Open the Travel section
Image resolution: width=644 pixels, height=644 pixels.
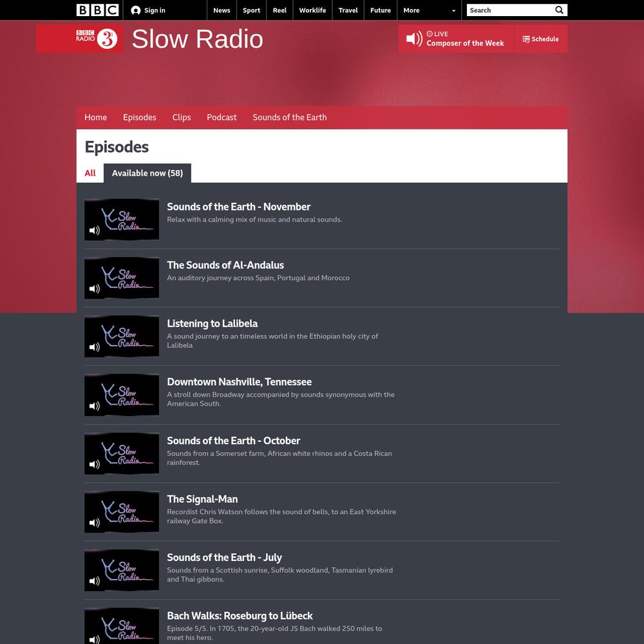coord(348,10)
